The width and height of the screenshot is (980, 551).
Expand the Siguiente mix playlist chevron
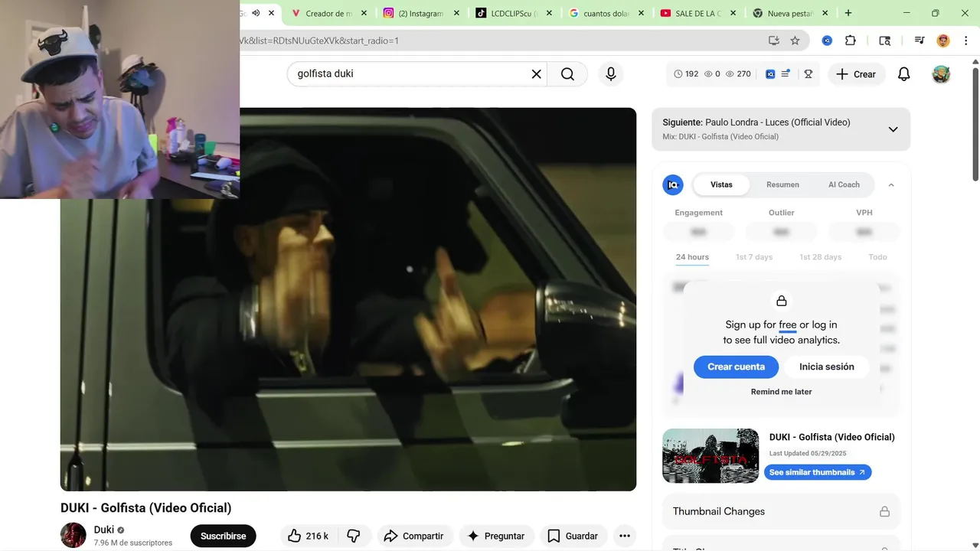(x=893, y=129)
